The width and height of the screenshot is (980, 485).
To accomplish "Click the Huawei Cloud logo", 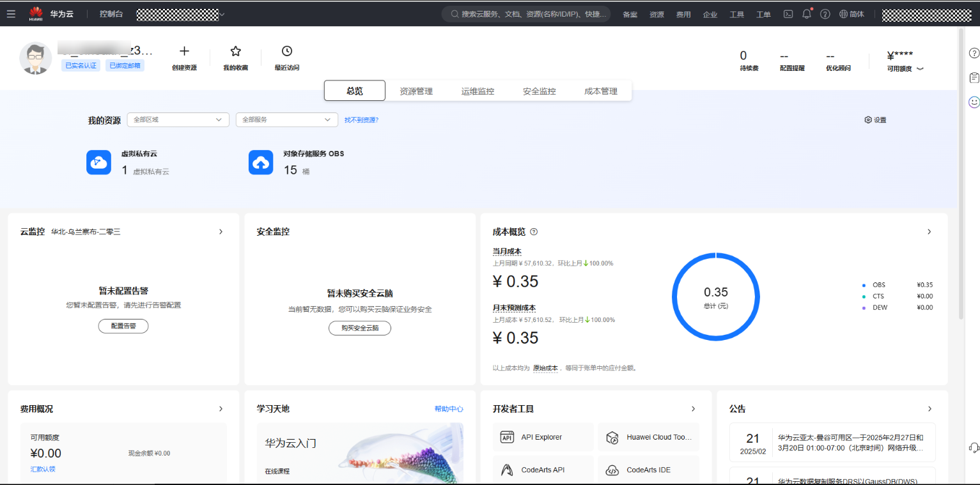I will point(36,13).
